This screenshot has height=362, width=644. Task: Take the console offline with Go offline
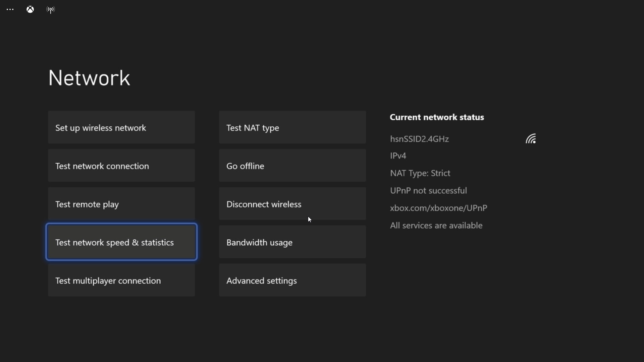[x=292, y=166]
